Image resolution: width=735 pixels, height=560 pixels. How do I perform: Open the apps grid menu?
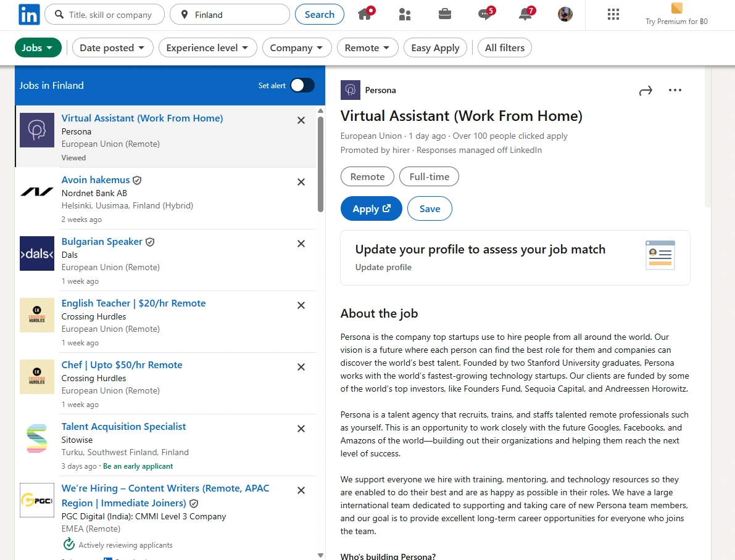(x=613, y=15)
